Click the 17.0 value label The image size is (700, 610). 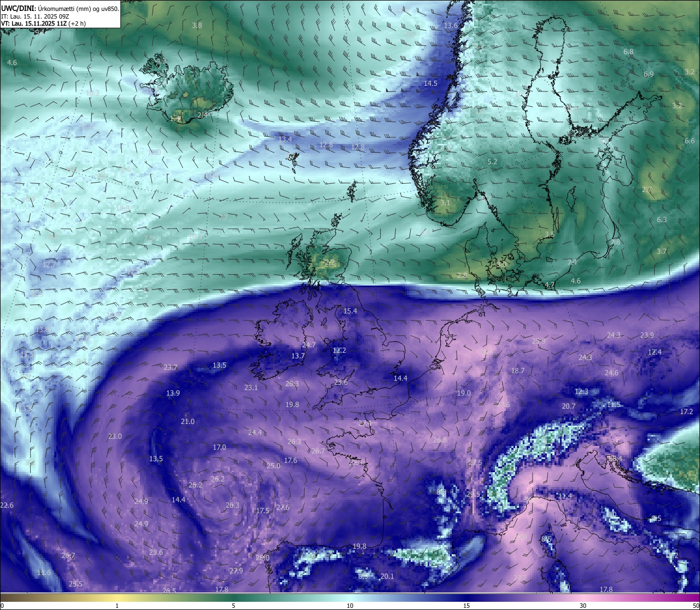click(x=219, y=447)
